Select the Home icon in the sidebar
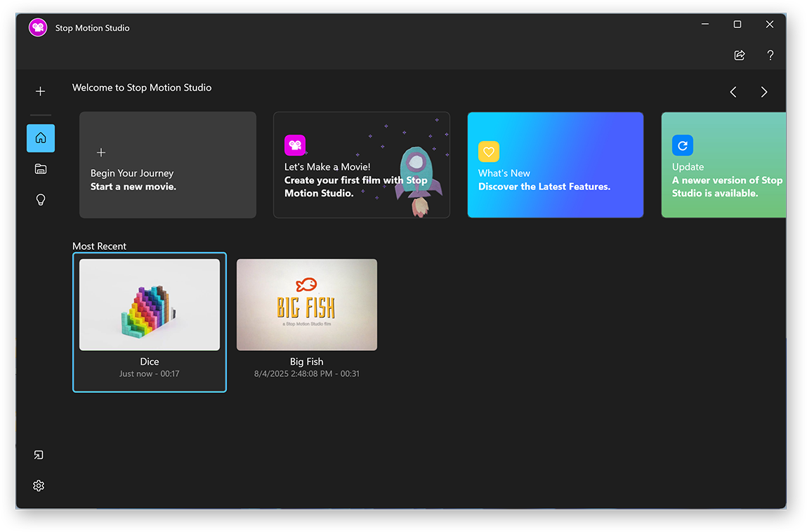The image size is (807, 532). coord(40,138)
